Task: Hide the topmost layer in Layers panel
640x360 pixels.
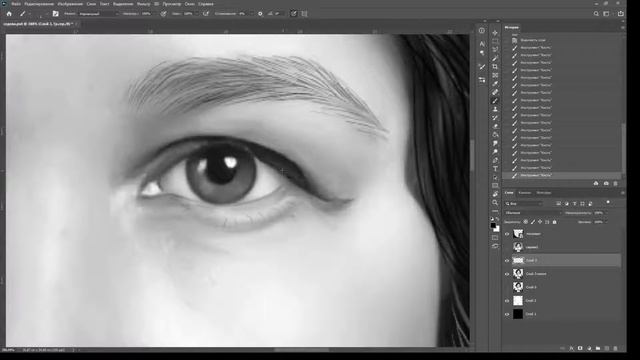Action: click(507, 234)
